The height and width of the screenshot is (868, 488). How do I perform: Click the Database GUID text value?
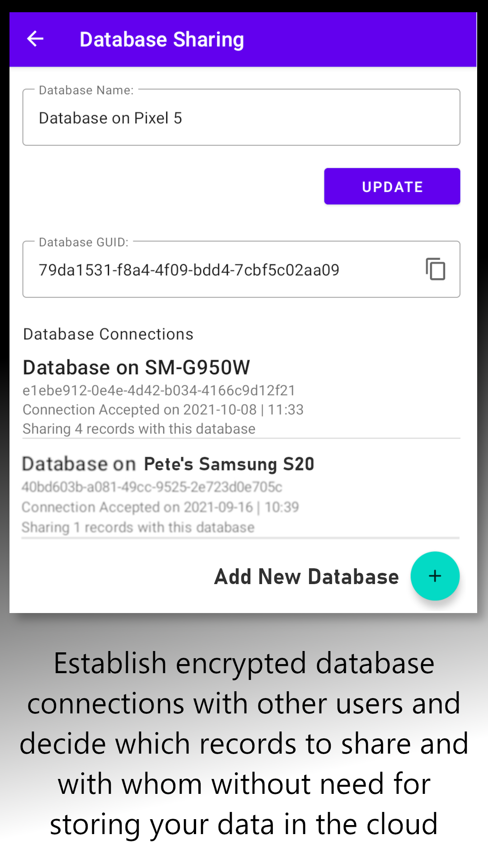[x=189, y=270]
